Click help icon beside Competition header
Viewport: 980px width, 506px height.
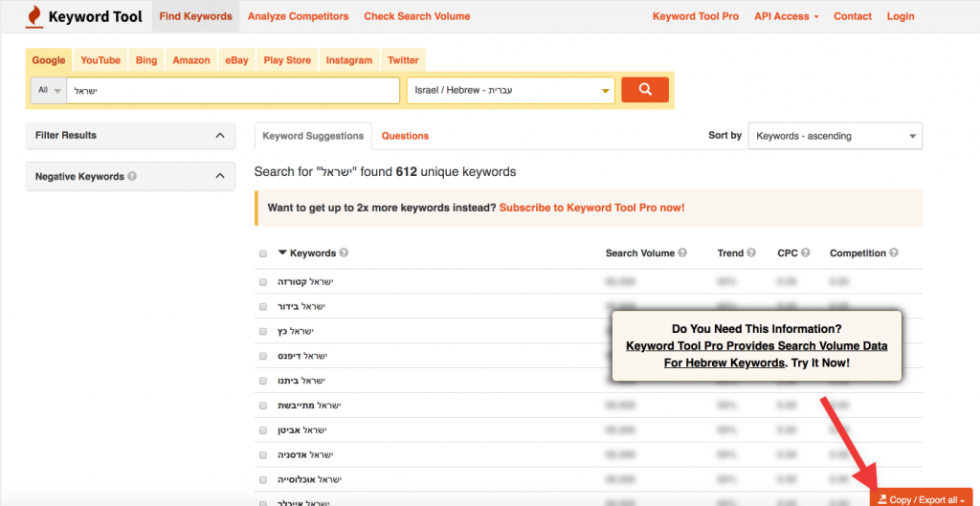(894, 253)
